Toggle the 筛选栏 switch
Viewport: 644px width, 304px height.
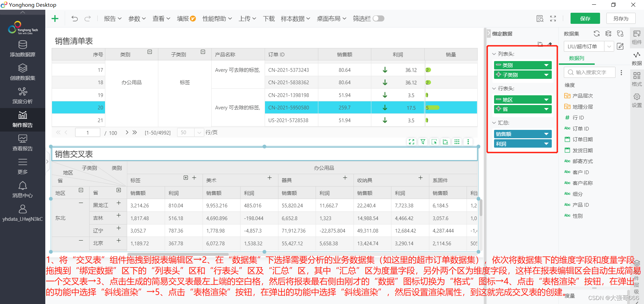point(379,18)
